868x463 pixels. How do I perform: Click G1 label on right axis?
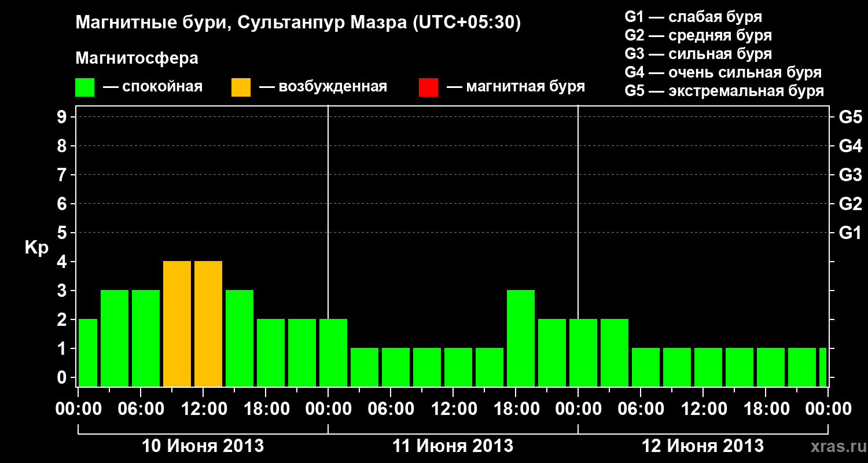click(x=850, y=233)
